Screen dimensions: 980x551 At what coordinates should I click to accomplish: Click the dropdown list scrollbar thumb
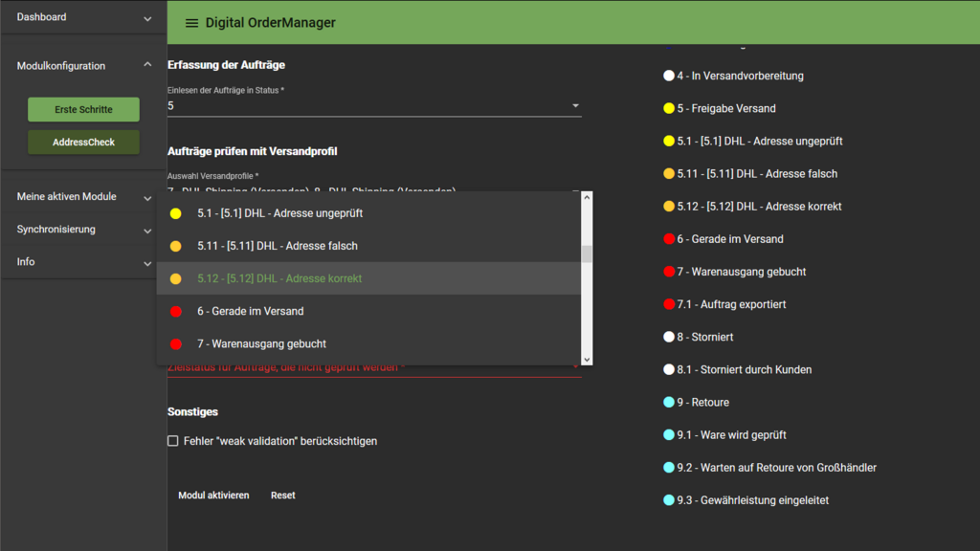click(x=587, y=253)
